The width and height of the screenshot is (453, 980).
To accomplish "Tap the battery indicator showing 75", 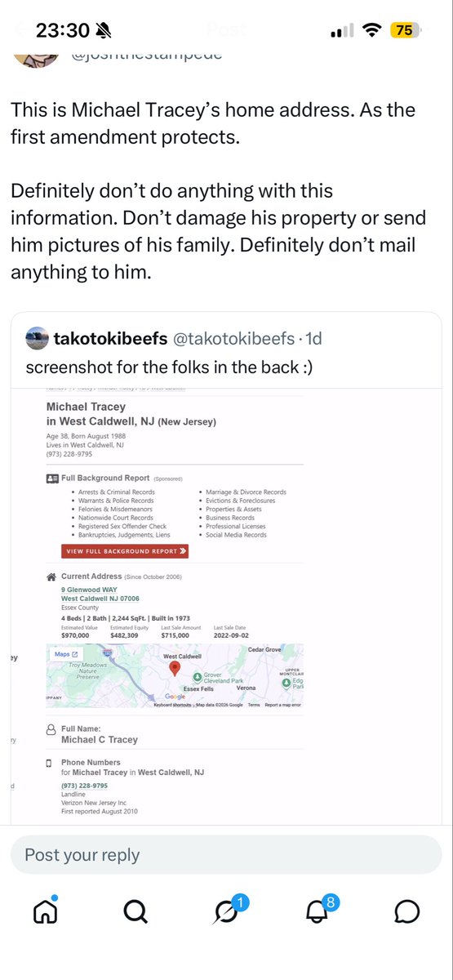I will 404,30.
